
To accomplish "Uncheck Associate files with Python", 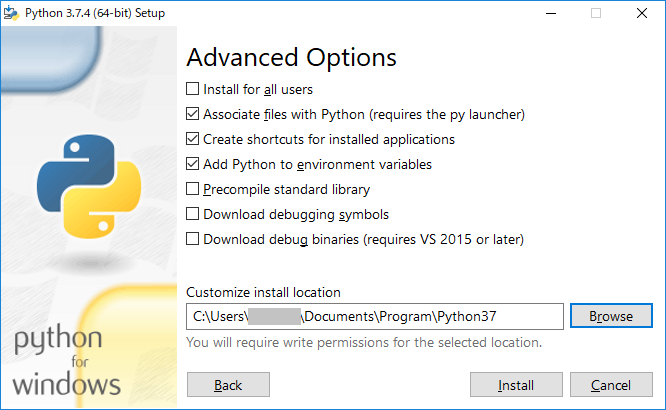I will pyautogui.click(x=193, y=114).
